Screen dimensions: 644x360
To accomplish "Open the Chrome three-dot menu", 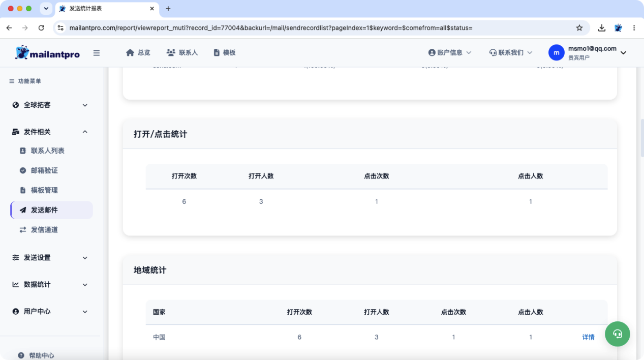I will point(634,28).
